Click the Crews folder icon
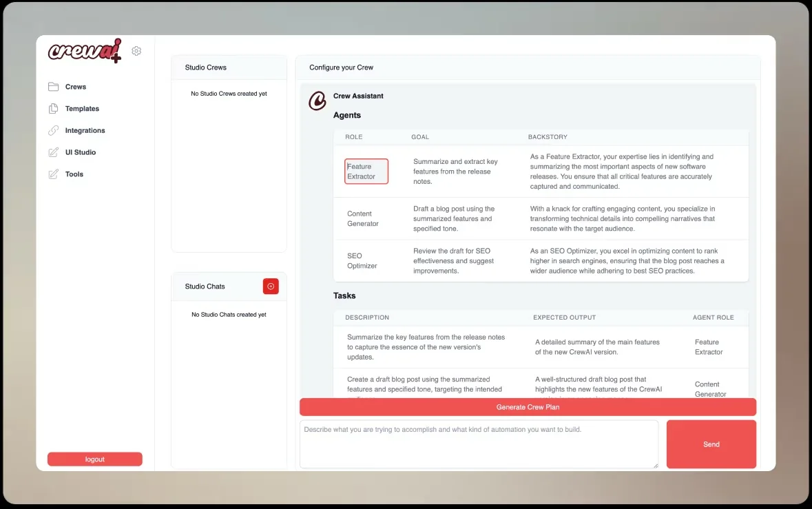 pos(53,87)
